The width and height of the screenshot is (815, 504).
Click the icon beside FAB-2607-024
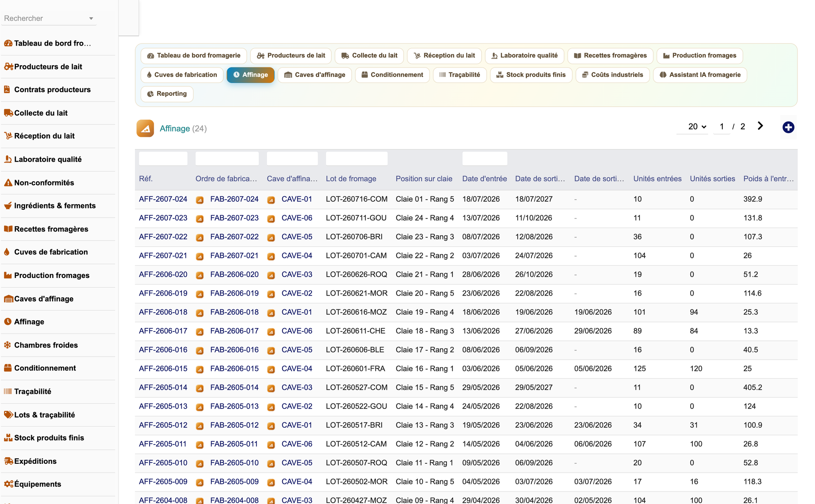[x=200, y=200]
